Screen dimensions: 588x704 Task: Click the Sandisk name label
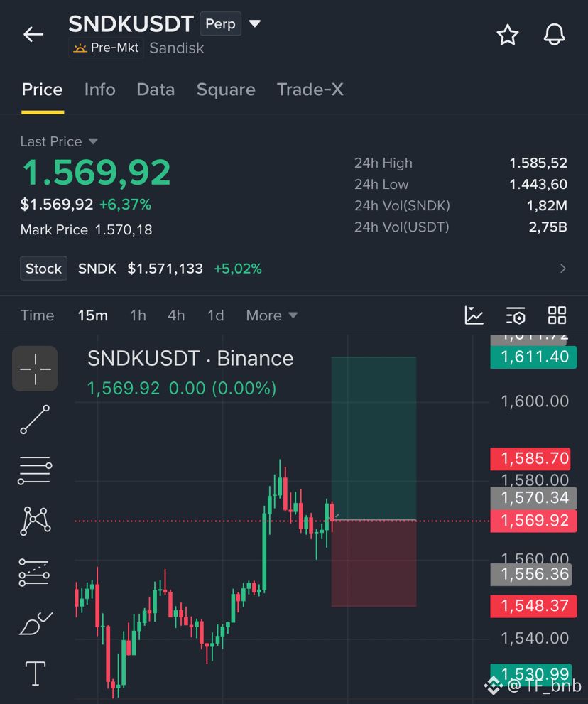(x=176, y=48)
